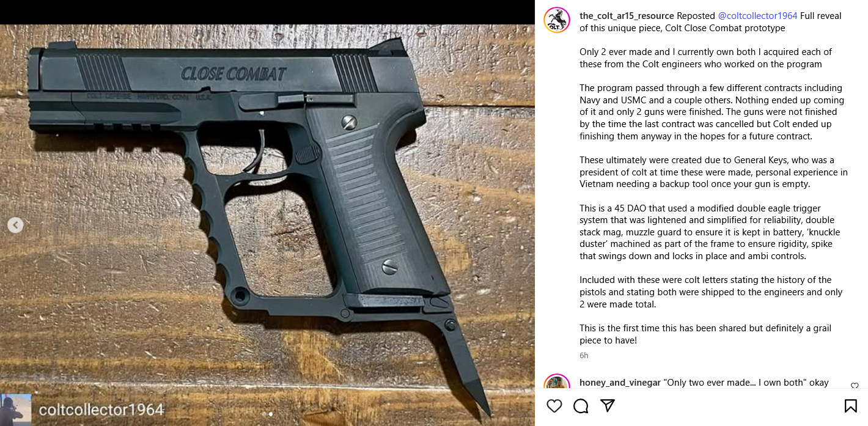868x426 pixels.
Task: Open the honey_and_vinegar username link
Action: pyautogui.click(x=620, y=383)
